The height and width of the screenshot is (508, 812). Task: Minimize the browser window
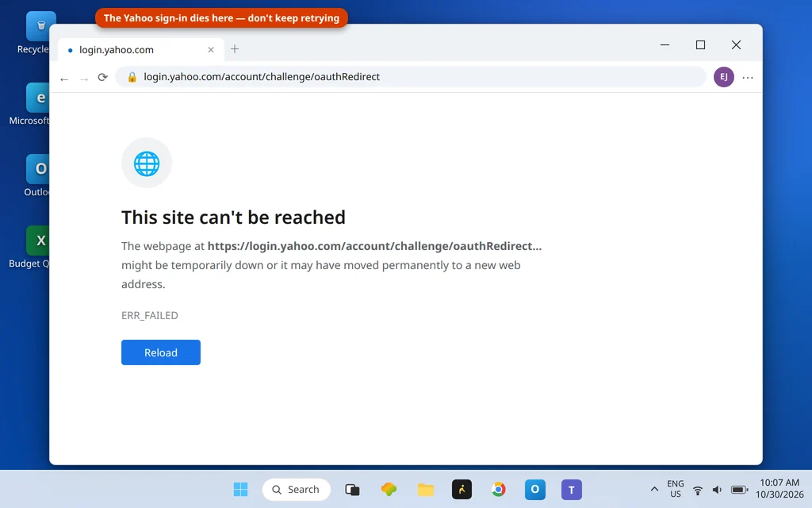coord(665,45)
